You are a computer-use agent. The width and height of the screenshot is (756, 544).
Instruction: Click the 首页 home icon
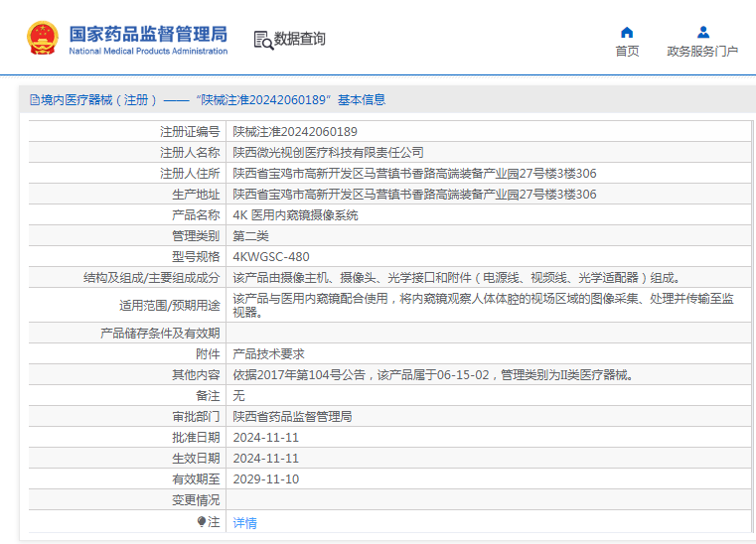627,33
